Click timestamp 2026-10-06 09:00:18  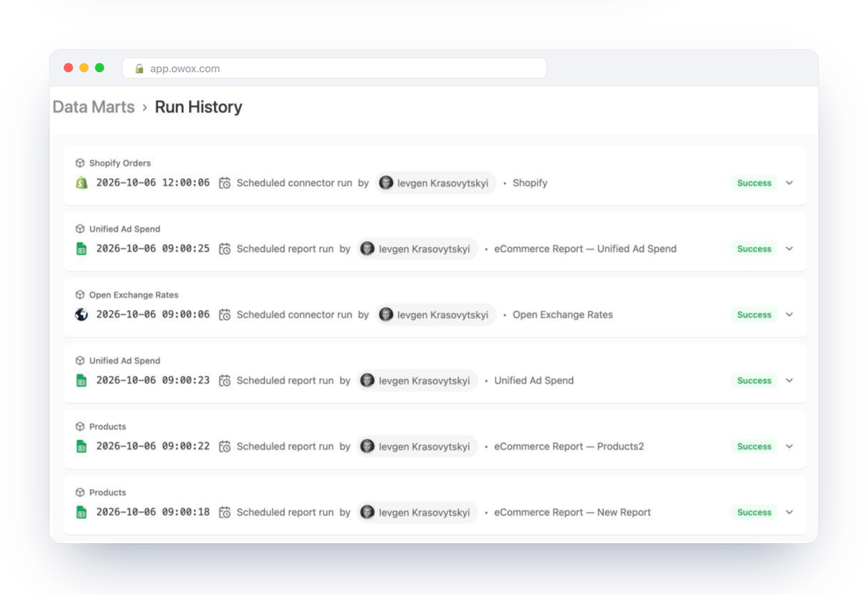[153, 512]
